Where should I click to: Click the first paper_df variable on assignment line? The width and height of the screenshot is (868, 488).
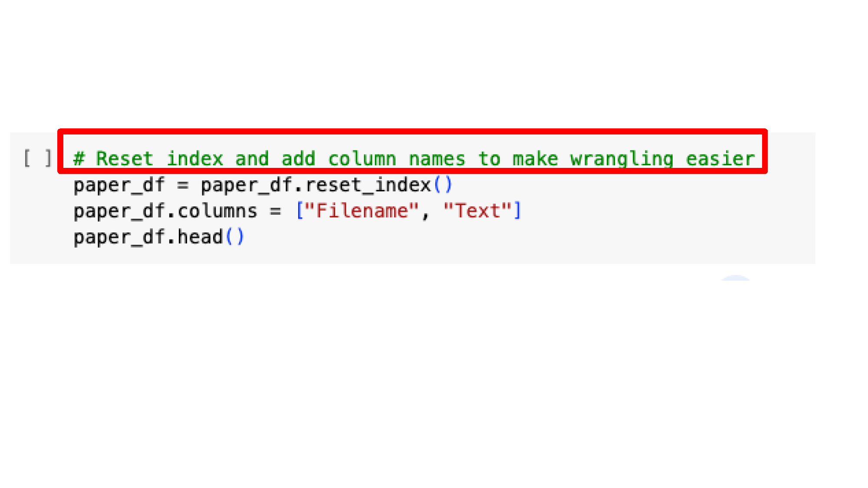pyautogui.click(x=119, y=185)
